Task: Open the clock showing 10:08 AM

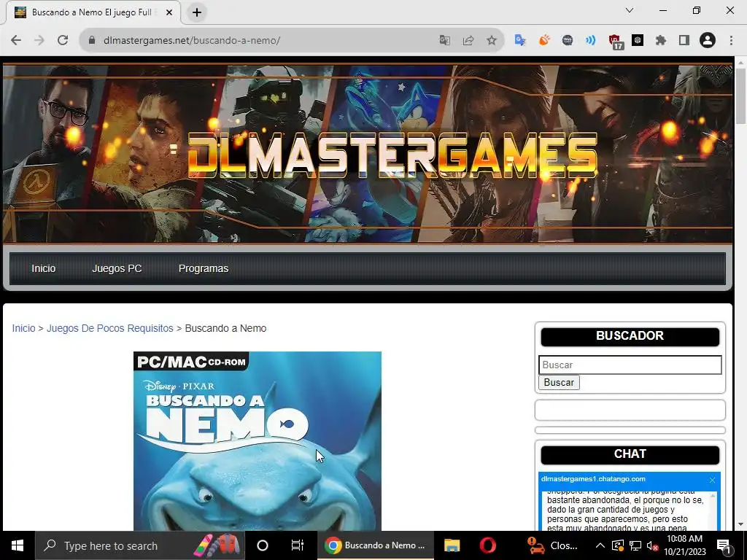Action: (684, 545)
